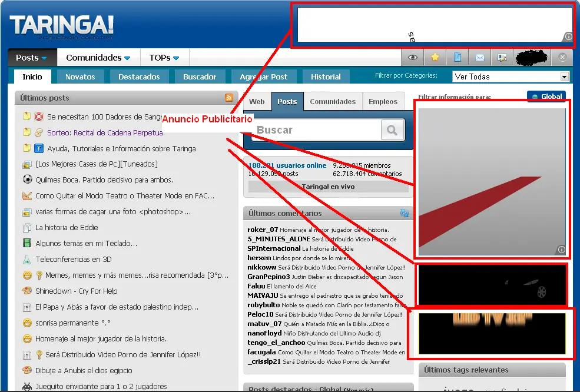Toggle the Global filter button
580x392 pixels.
click(546, 96)
